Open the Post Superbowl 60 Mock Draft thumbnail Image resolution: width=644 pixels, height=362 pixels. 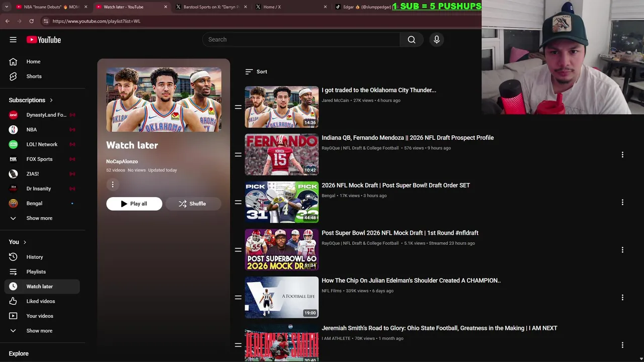click(x=282, y=249)
